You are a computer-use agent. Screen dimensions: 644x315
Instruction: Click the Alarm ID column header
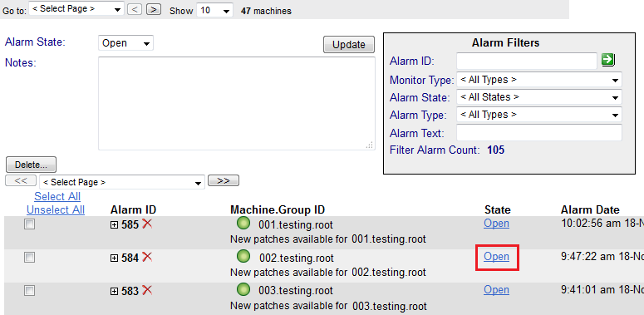[x=134, y=210]
